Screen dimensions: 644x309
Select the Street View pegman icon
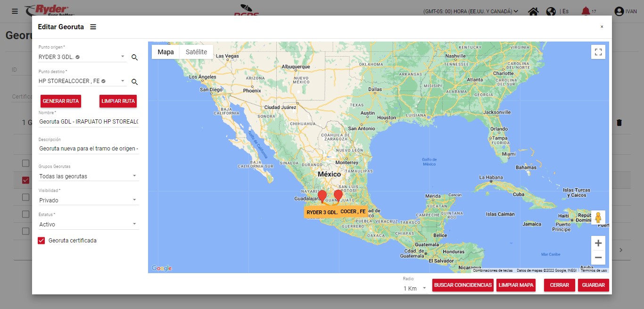[x=598, y=217]
